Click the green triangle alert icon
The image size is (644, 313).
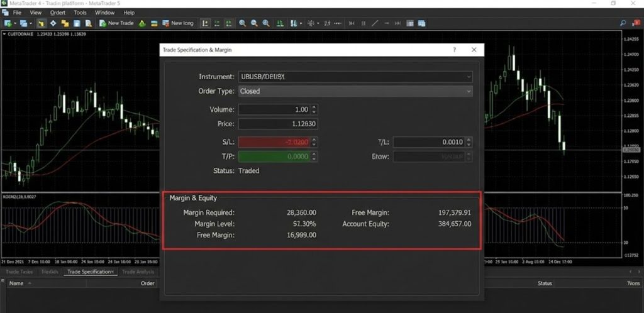[142, 23]
